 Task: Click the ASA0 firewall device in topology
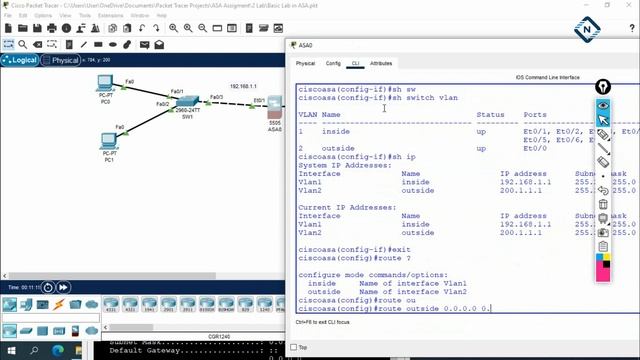tap(275, 107)
